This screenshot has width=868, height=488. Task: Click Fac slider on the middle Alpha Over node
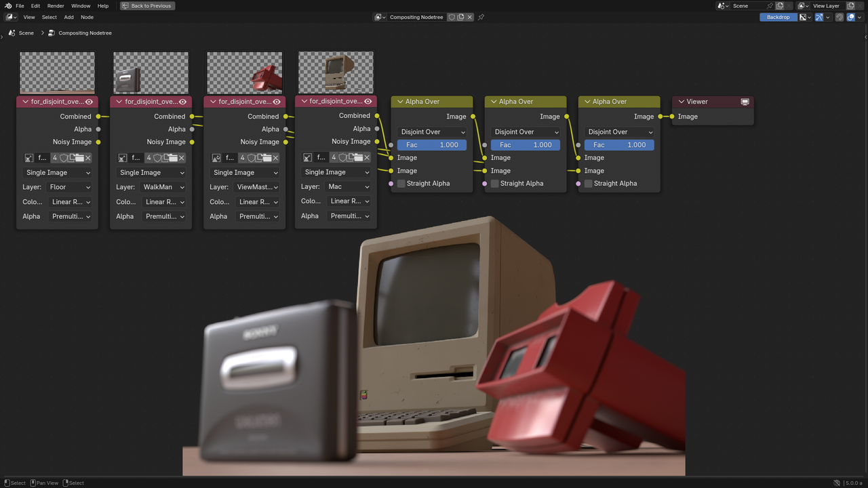(x=526, y=144)
